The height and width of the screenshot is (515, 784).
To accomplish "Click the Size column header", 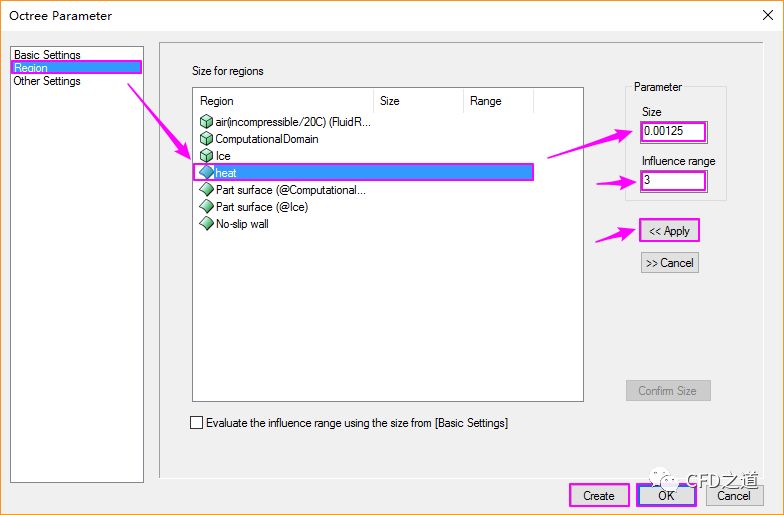I will [418, 101].
